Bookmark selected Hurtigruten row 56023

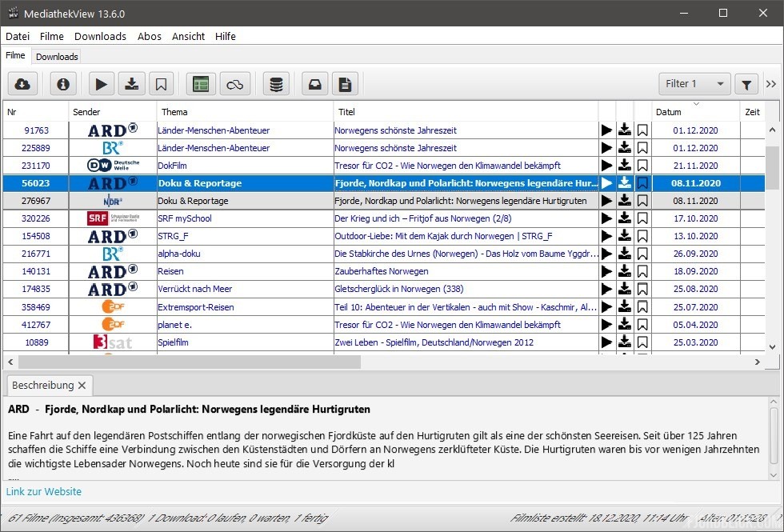pos(642,183)
